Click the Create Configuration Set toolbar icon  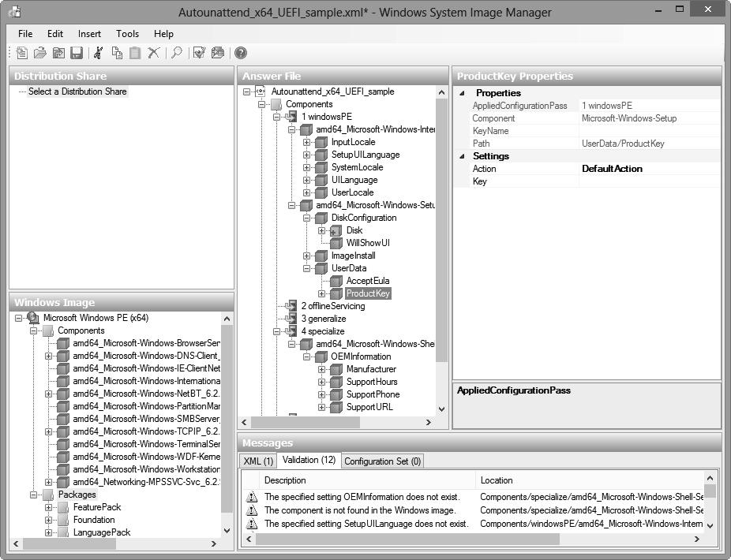pos(218,53)
